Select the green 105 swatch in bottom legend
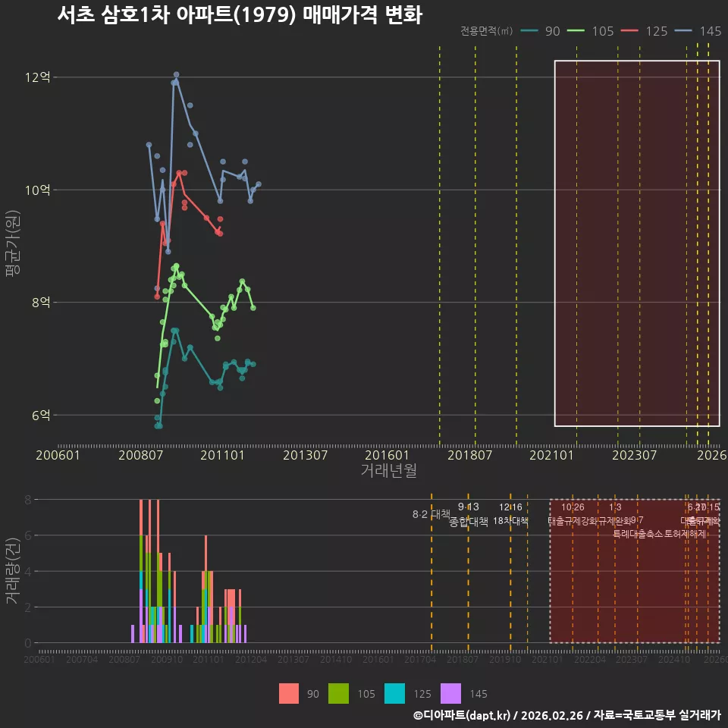728x728 pixels. [x=338, y=694]
